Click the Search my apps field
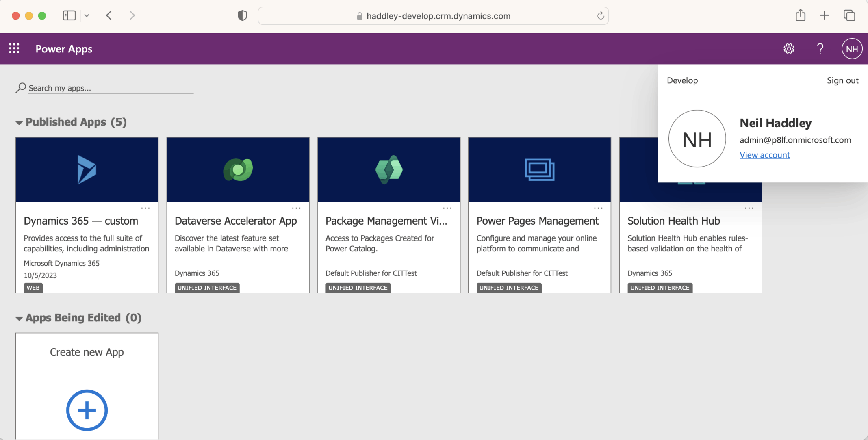The width and height of the screenshot is (868, 440). (111, 88)
